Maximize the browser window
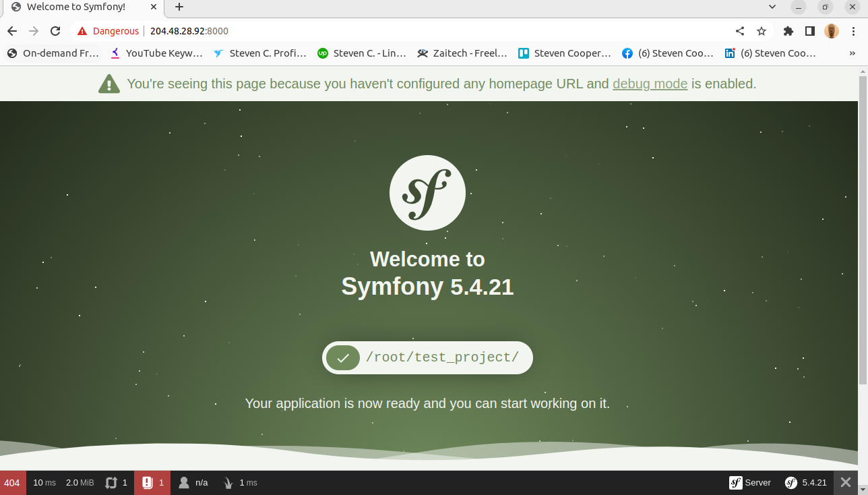The image size is (868, 495). tap(826, 7)
